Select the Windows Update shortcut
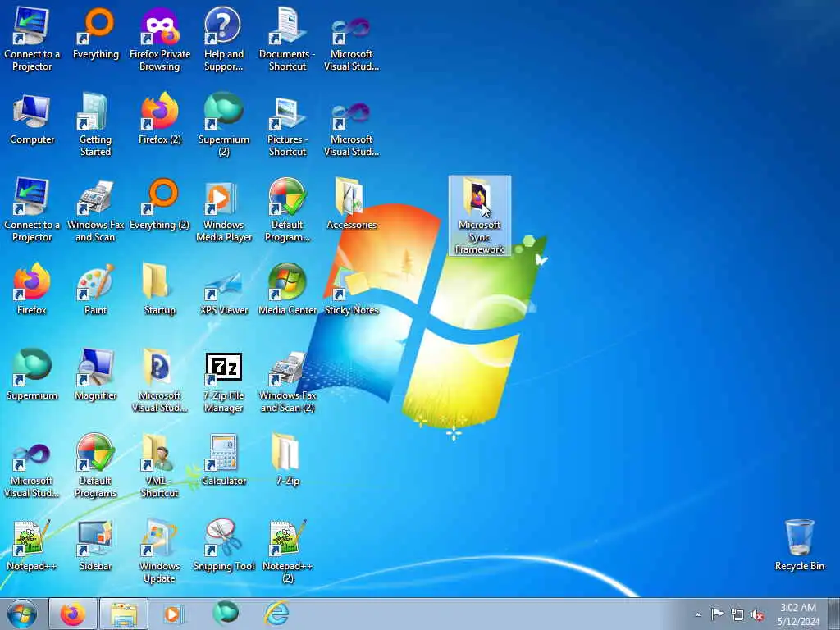This screenshot has width=840, height=630. (160, 550)
